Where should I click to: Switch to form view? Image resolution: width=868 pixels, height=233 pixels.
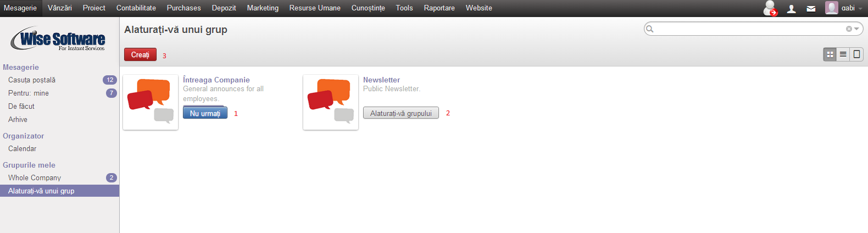[x=856, y=54]
